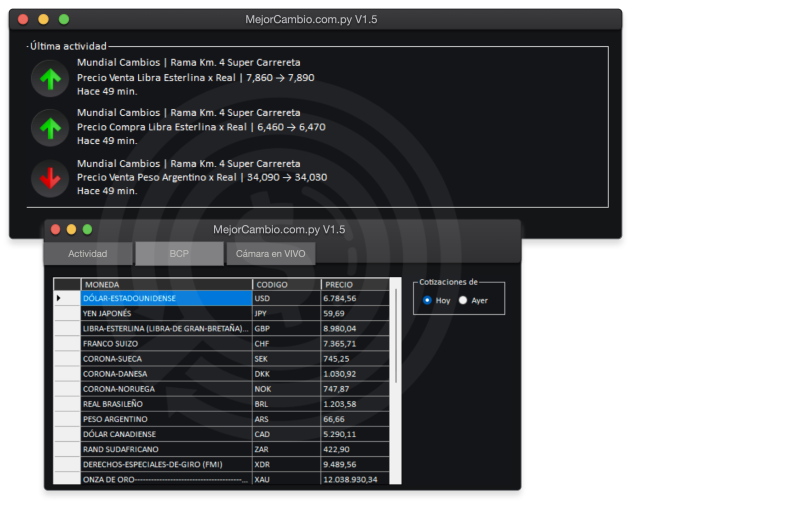Sort by the CODIGO column header
805x511 pixels.
click(x=285, y=284)
